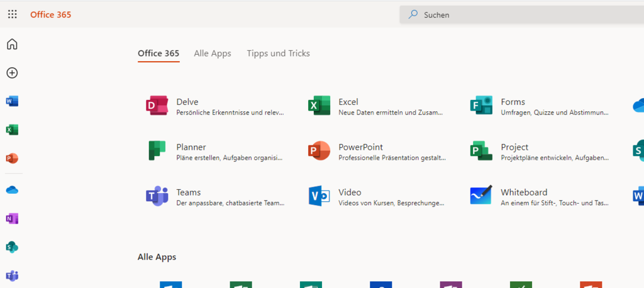The image size is (644, 288).
Task: Go to Home in the left sidebar
Action: 13,44
